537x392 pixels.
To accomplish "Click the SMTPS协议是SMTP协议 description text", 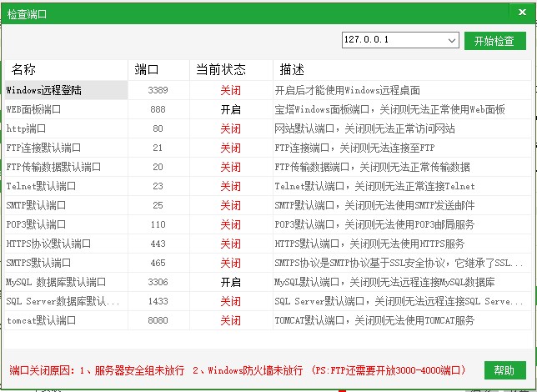I will (399, 264).
